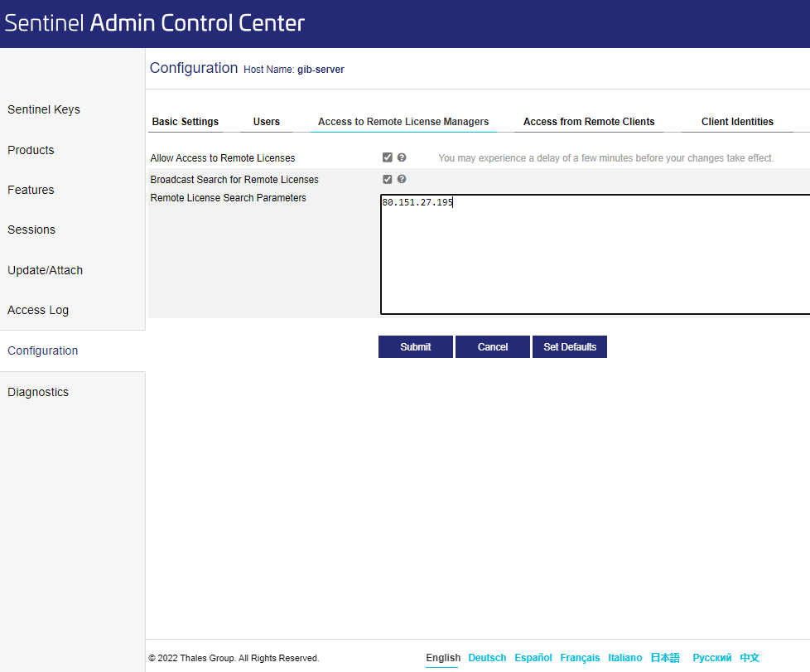Open Update/Attach page

(x=45, y=270)
